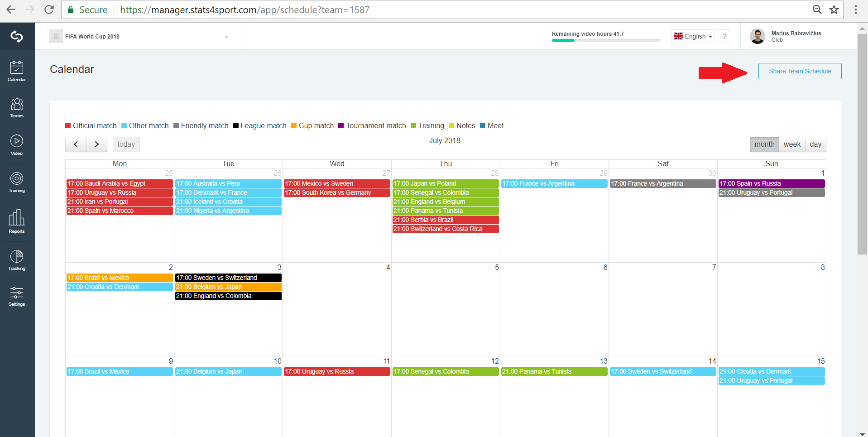The width and height of the screenshot is (868, 437).
Task: Click the Friendly match gray legend swatch
Action: pos(176,125)
